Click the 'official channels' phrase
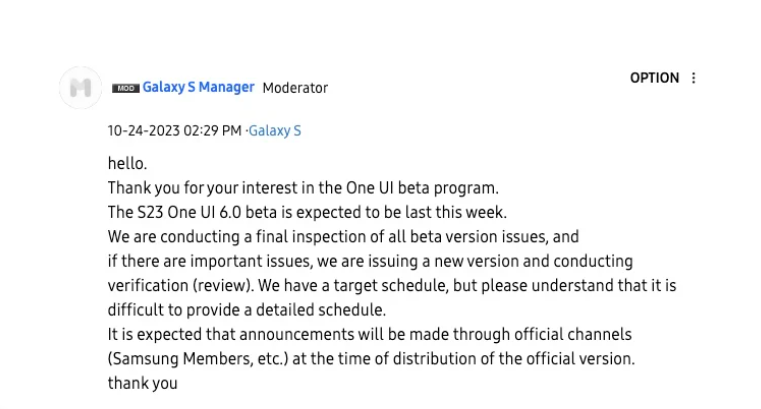 581,334
